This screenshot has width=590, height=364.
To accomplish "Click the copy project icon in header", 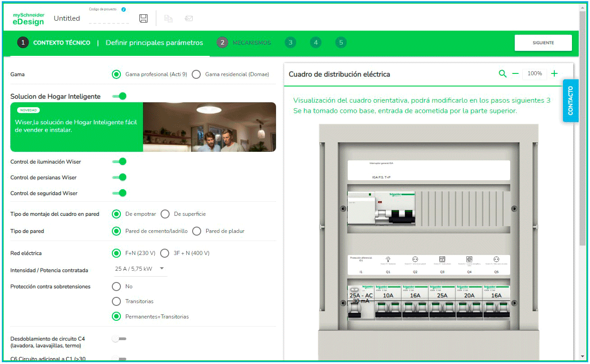I will point(168,18).
